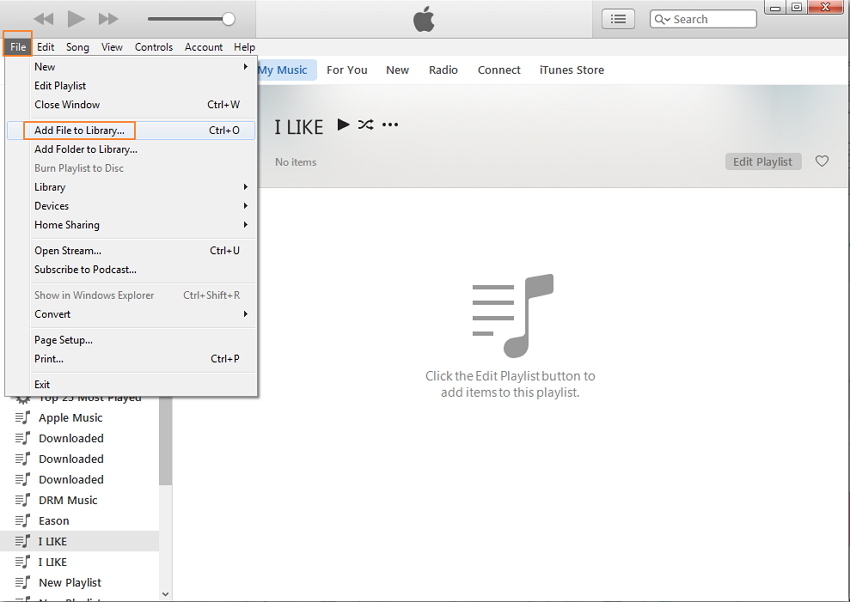Shuffle the I LIKE playlist
850x602 pixels.
point(366,125)
